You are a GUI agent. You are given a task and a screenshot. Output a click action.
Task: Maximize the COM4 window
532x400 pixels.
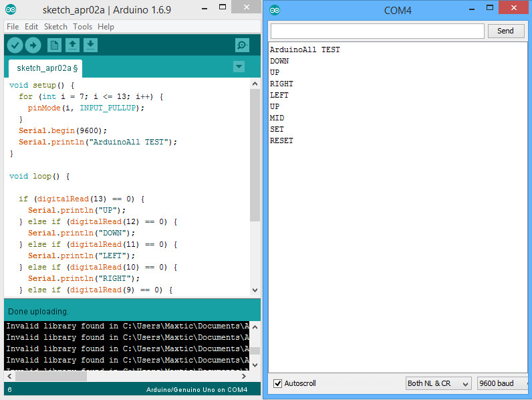pos(490,7)
